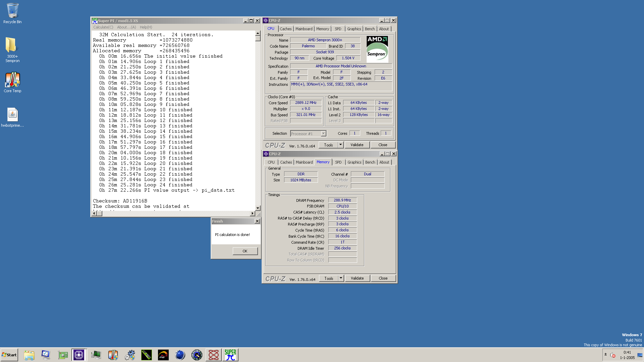Open the green circuit board taskbar icon
644x362 pixels.
63,355
